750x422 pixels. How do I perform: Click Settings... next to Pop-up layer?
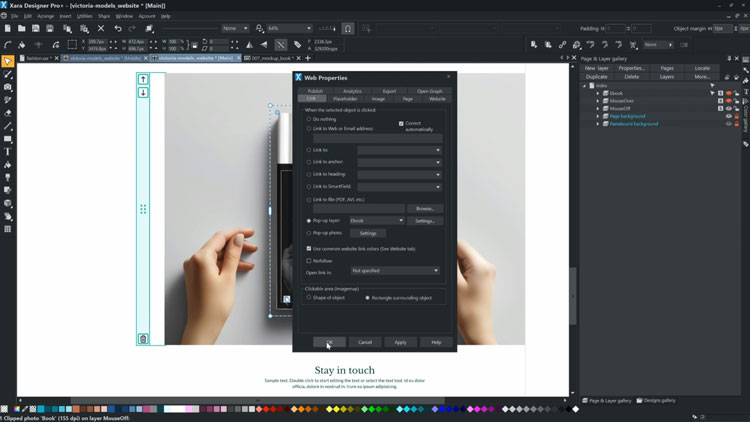click(x=425, y=221)
